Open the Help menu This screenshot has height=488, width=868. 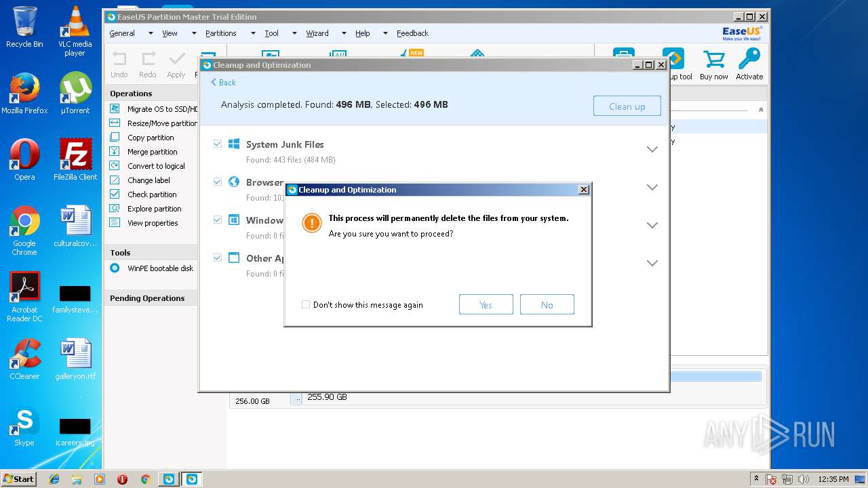363,33
